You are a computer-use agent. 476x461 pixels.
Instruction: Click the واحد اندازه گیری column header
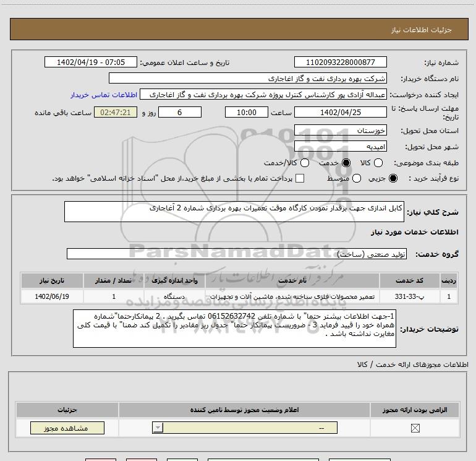click(174, 280)
